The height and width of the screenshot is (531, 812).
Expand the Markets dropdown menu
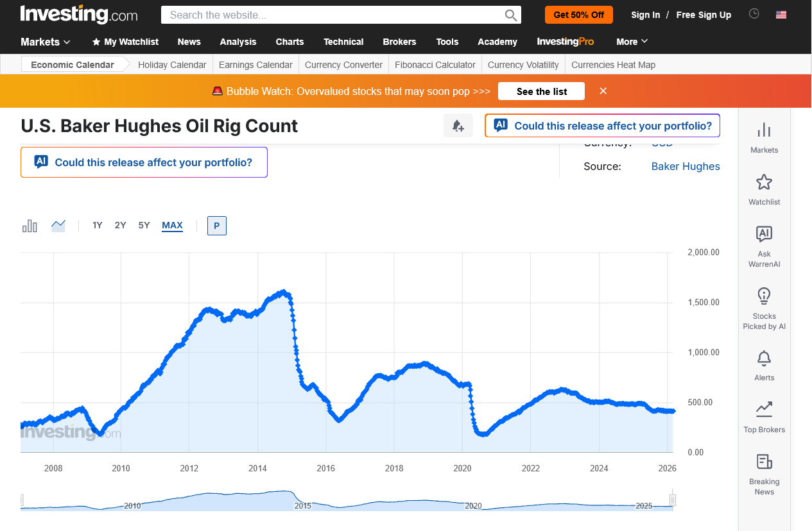point(46,42)
